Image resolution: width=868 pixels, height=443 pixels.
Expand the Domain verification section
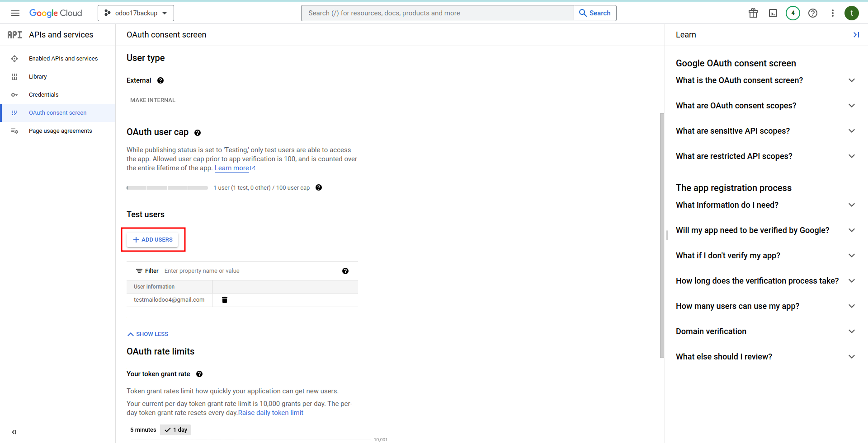pyautogui.click(x=765, y=331)
